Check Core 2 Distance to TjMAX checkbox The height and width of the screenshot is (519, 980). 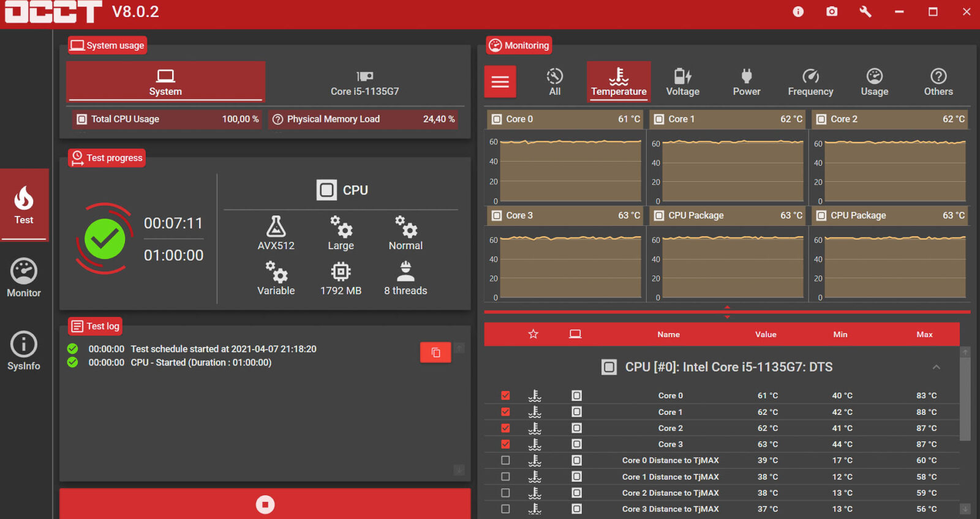[x=505, y=493]
